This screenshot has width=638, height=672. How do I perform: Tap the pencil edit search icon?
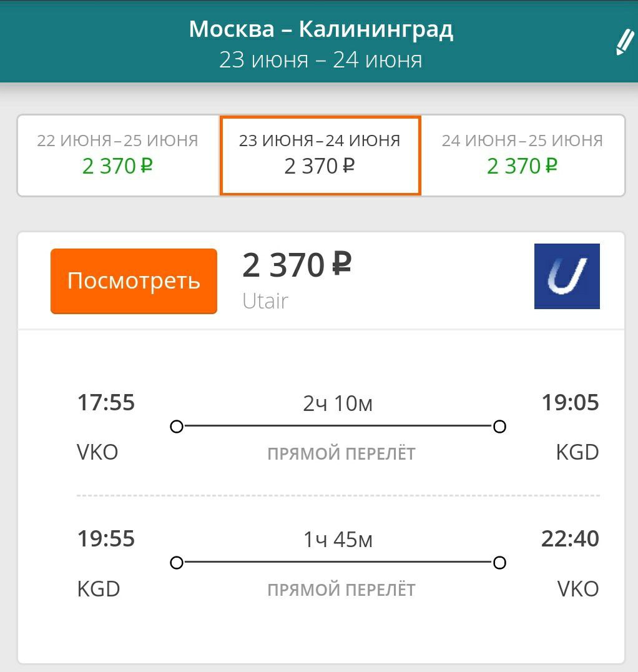click(x=624, y=43)
